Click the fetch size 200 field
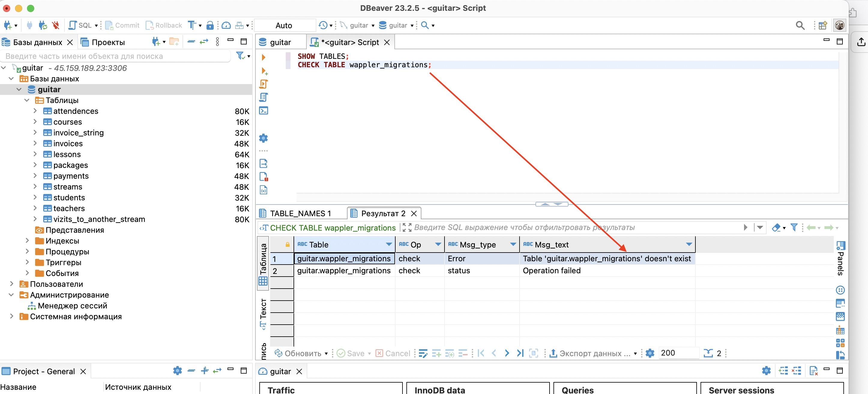Viewport: 868px width, 394px height. pos(678,353)
